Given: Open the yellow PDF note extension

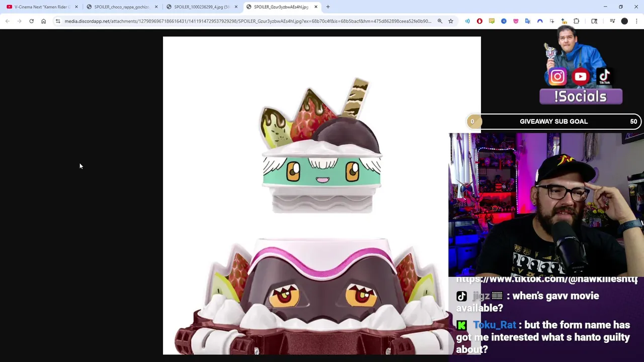Looking at the screenshot, I should point(492,21).
